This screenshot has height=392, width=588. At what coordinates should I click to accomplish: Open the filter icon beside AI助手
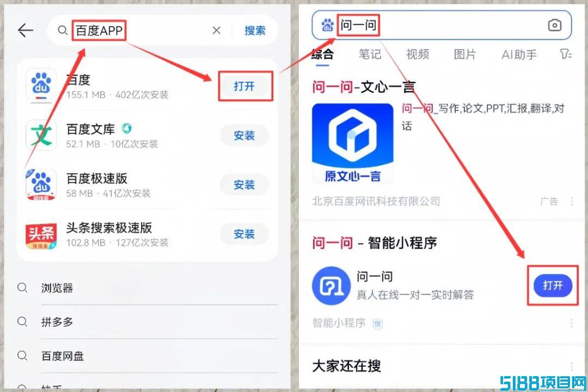click(566, 54)
